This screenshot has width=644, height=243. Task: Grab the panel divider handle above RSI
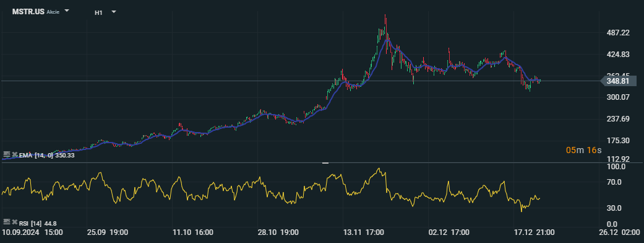pos(325,163)
